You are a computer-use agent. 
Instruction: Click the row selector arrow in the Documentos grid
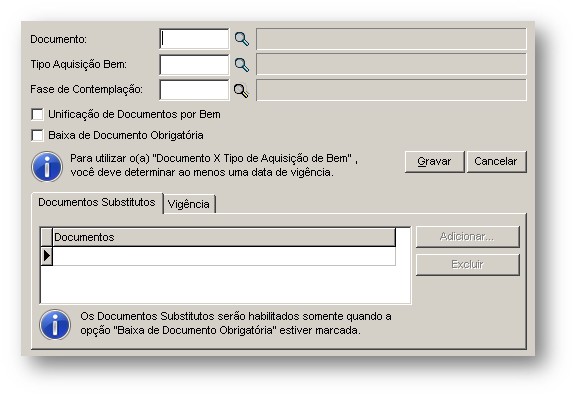point(46,256)
